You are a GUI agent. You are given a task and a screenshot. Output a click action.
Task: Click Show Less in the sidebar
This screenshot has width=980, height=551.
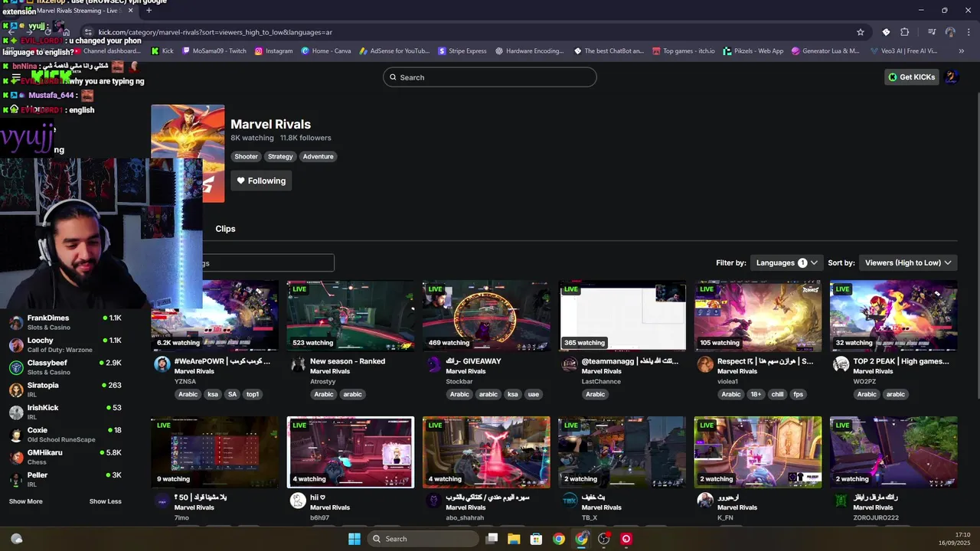click(105, 501)
